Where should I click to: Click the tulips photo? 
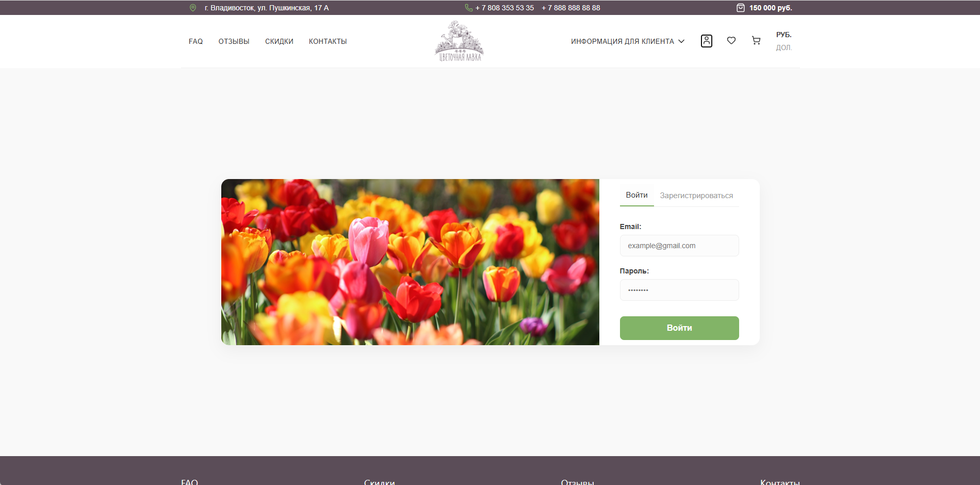(410, 262)
